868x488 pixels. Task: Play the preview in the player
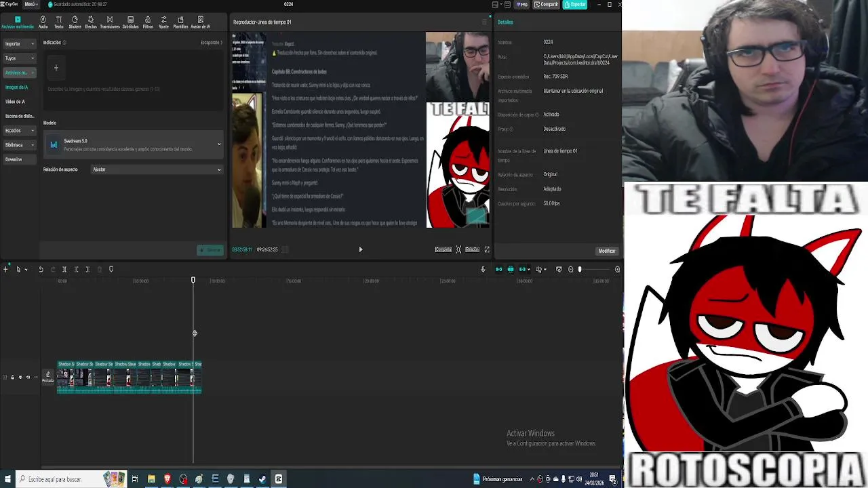[x=361, y=249]
